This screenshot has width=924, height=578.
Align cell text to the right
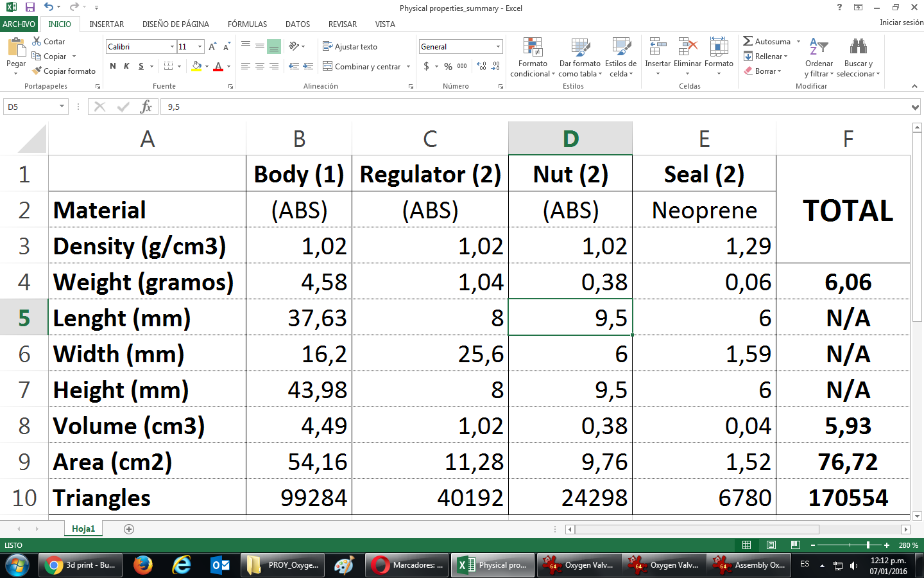coord(274,66)
